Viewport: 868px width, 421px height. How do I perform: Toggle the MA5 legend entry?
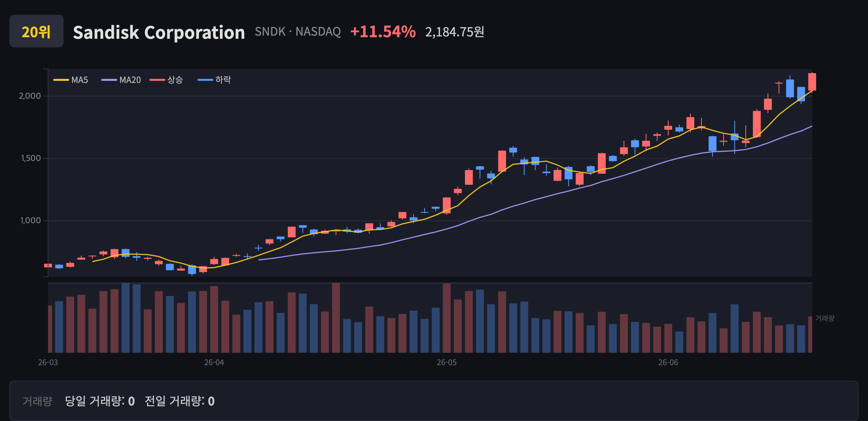coord(71,80)
